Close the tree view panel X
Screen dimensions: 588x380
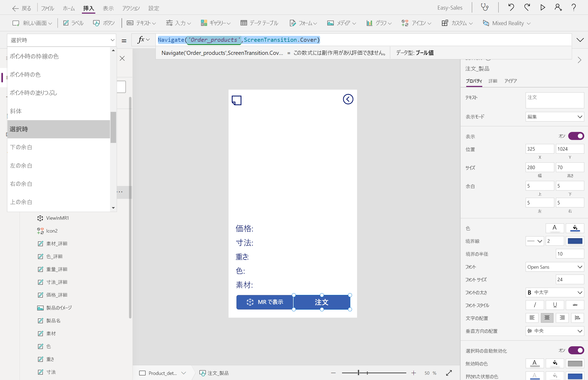click(122, 58)
